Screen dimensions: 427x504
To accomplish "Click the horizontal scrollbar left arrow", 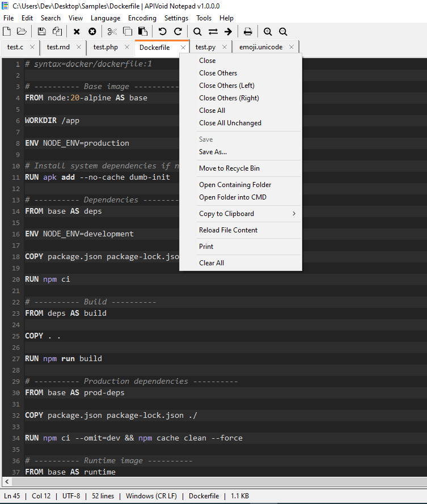I will 7,481.
